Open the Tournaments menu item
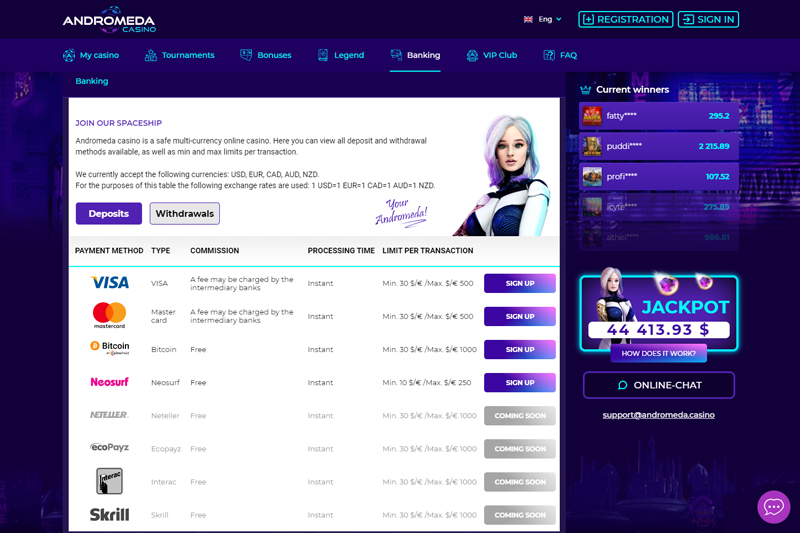Screen dimensions: 800x533 coord(180,55)
